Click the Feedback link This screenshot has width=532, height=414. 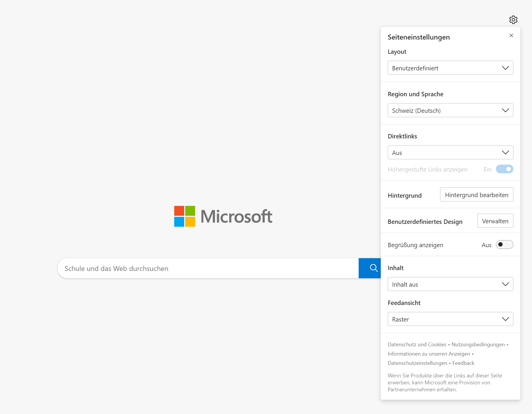click(x=463, y=363)
